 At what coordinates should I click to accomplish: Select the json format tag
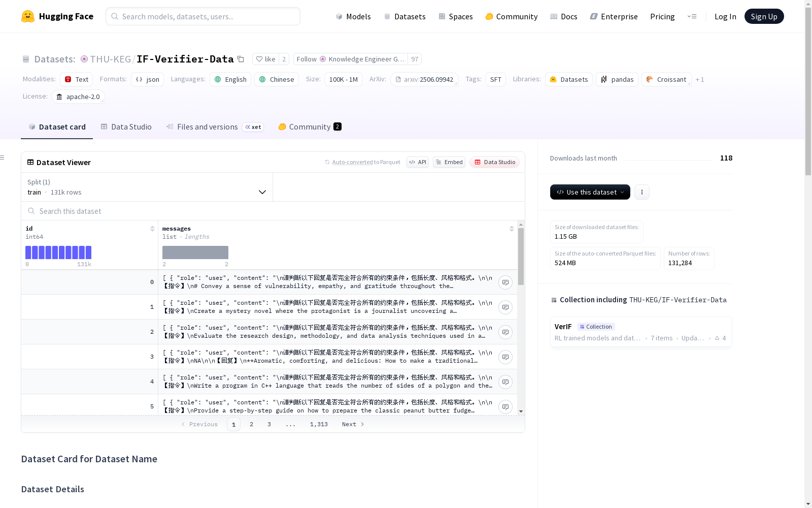147,79
